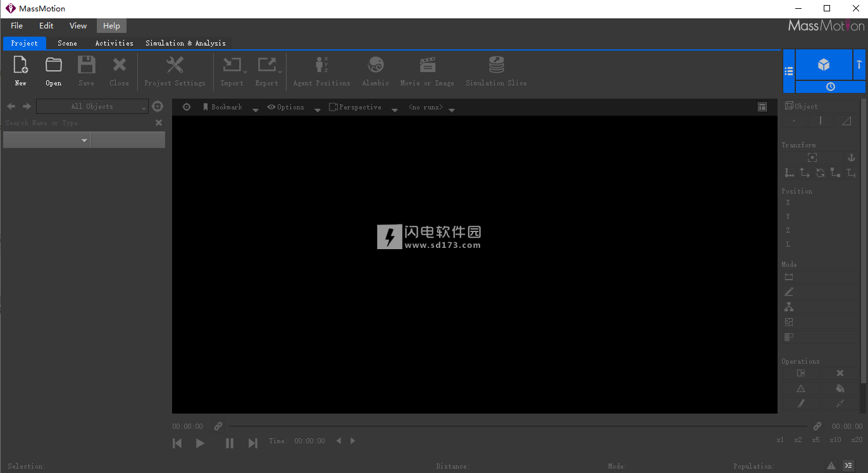
Task: Click the blue clock timeline button
Action: pyautogui.click(x=831, y=87)
